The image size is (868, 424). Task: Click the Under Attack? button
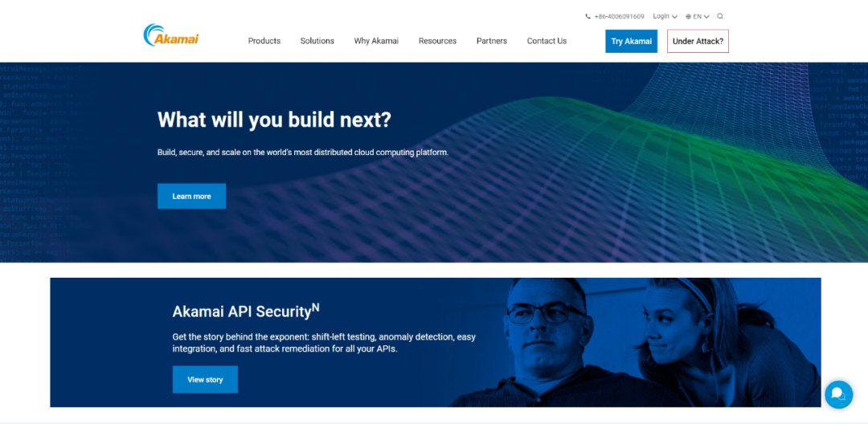pos(698,42)
